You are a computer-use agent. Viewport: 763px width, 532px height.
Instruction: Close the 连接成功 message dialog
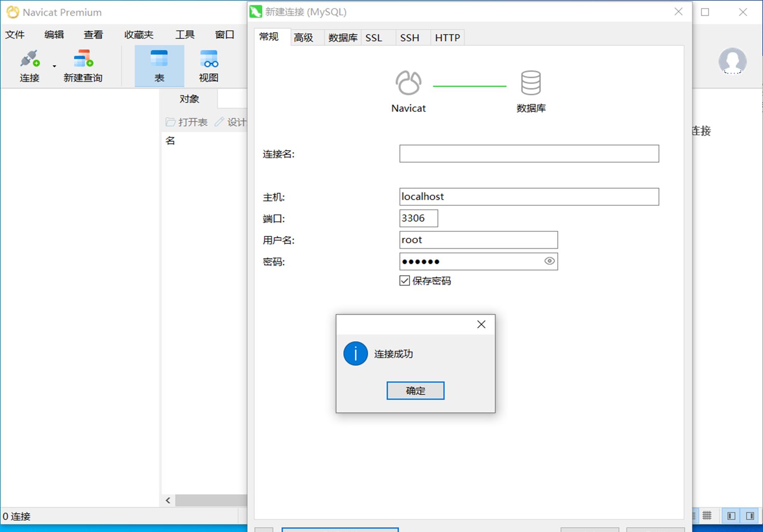click(x=481, y=325)
